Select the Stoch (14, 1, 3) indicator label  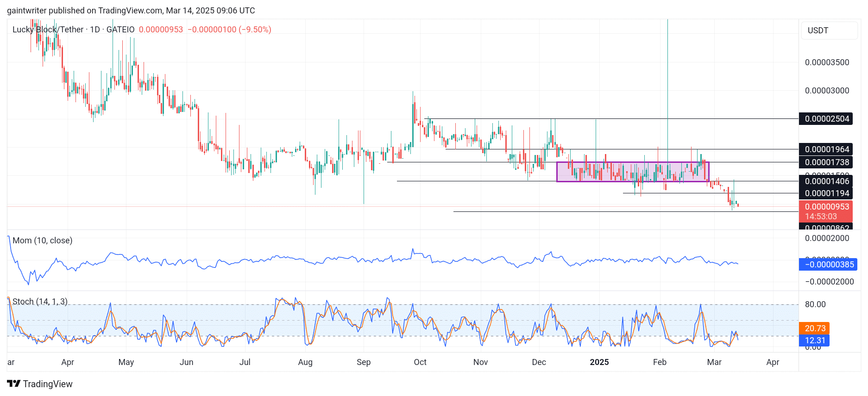40,302
